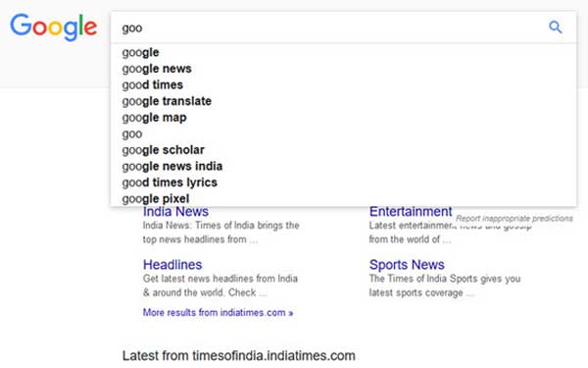
Task: Select the plain 'goo' suggestion in list
Action: (344, 133)
